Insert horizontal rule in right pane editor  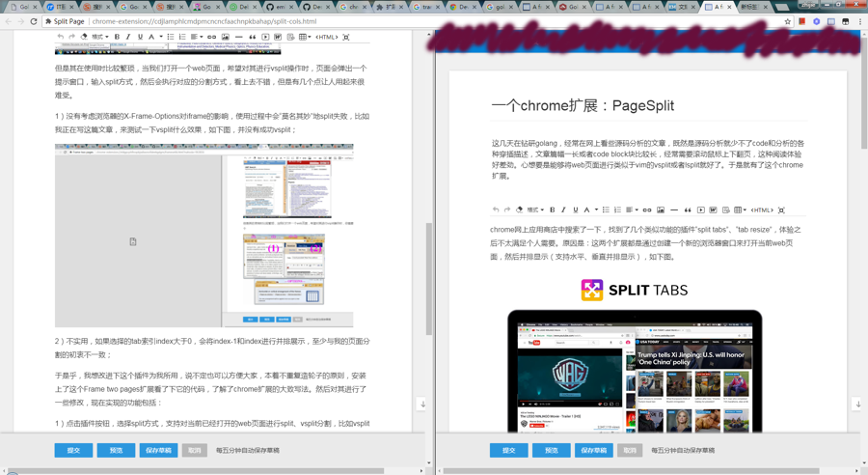[674, 210]
